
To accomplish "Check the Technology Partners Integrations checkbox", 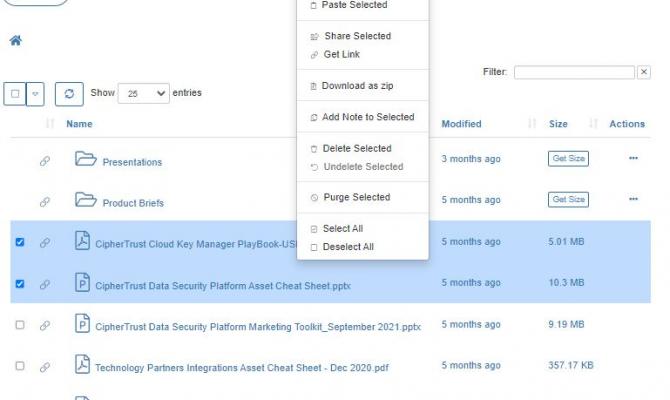I will click(20, 366).
